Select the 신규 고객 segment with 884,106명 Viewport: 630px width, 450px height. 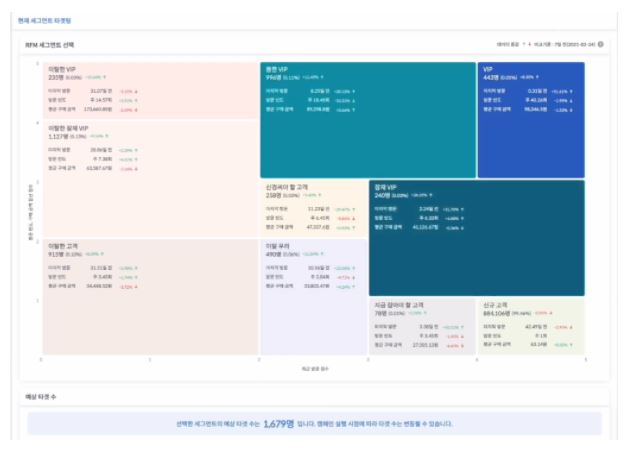(531, 326)
